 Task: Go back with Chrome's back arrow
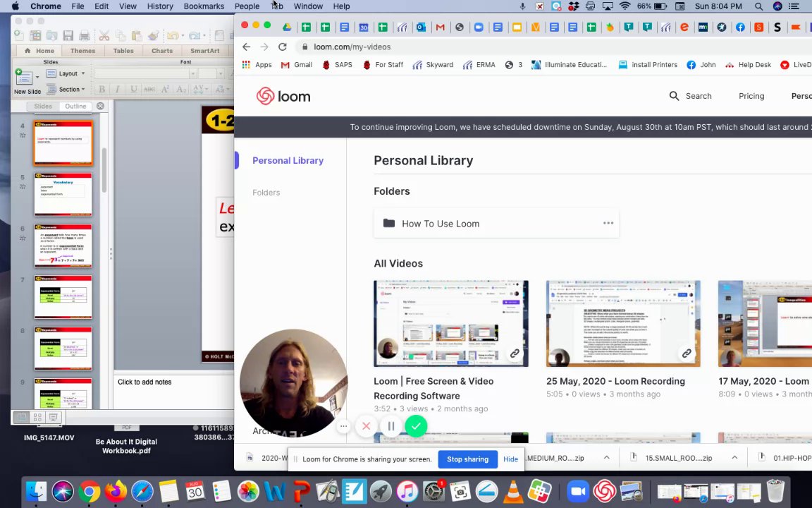247,47
